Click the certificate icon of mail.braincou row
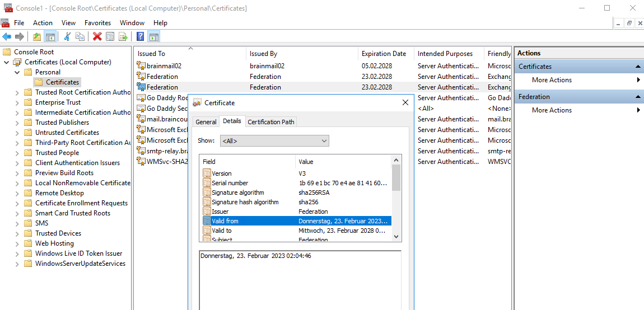This screenshot has width=644, height=310. [x=141, y=119]
